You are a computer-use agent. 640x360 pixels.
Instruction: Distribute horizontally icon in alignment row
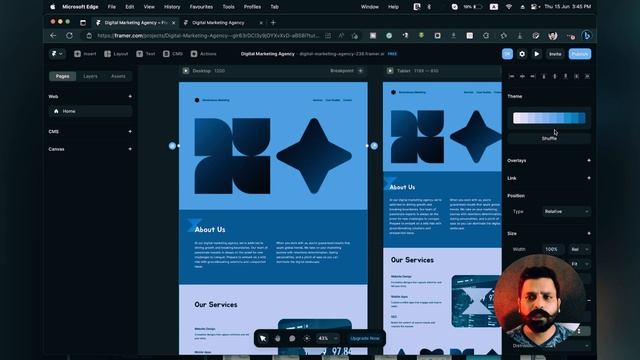(x=576, y=76)
